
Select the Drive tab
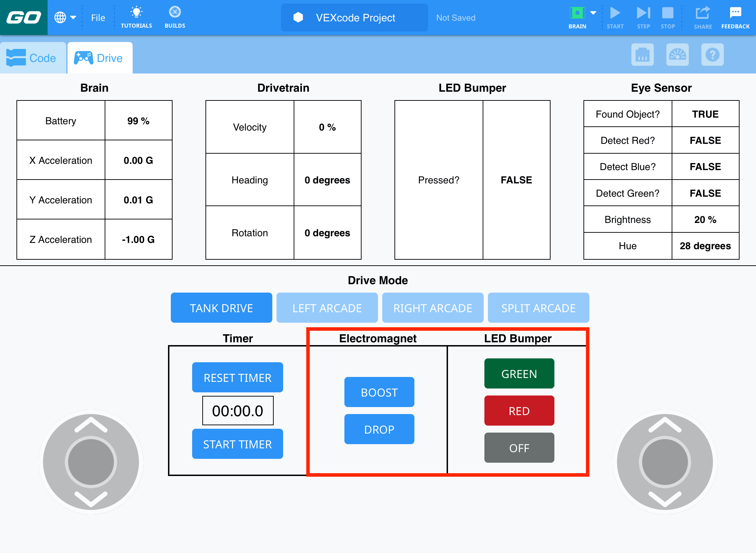click(100, 58)
